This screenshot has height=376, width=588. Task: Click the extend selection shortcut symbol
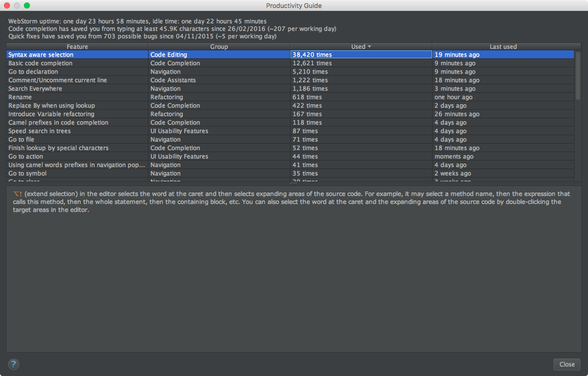pyautogui.click(x=17, y=193)
